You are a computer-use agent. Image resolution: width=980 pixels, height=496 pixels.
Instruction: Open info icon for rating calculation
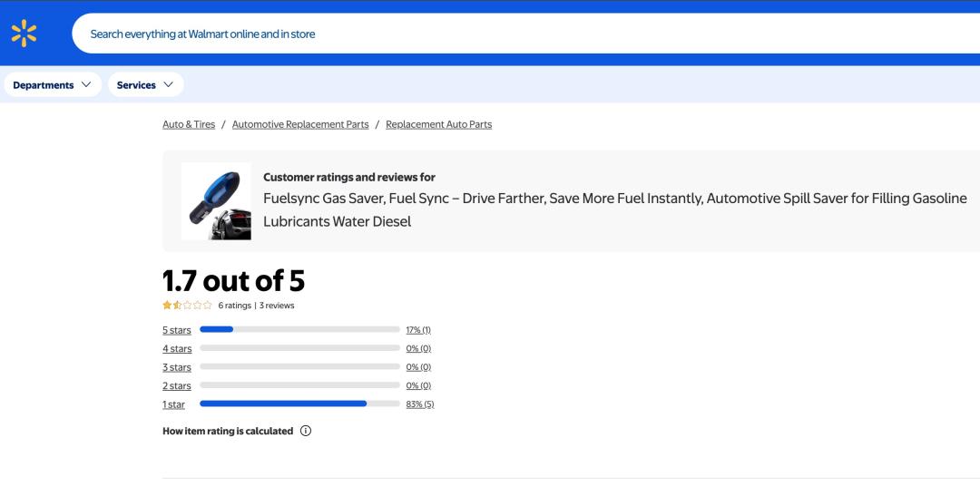(306, 431)
